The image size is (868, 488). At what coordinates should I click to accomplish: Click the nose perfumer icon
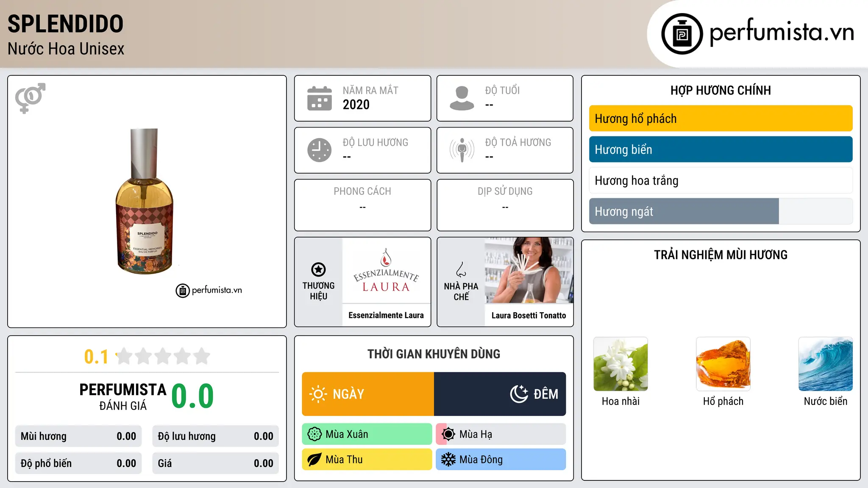(461, 269)
